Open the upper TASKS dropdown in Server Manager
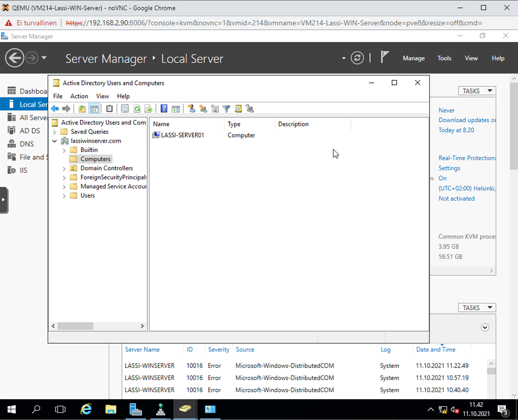The height and width of the screenshot is (420, 518). click(x=477, y=91)
